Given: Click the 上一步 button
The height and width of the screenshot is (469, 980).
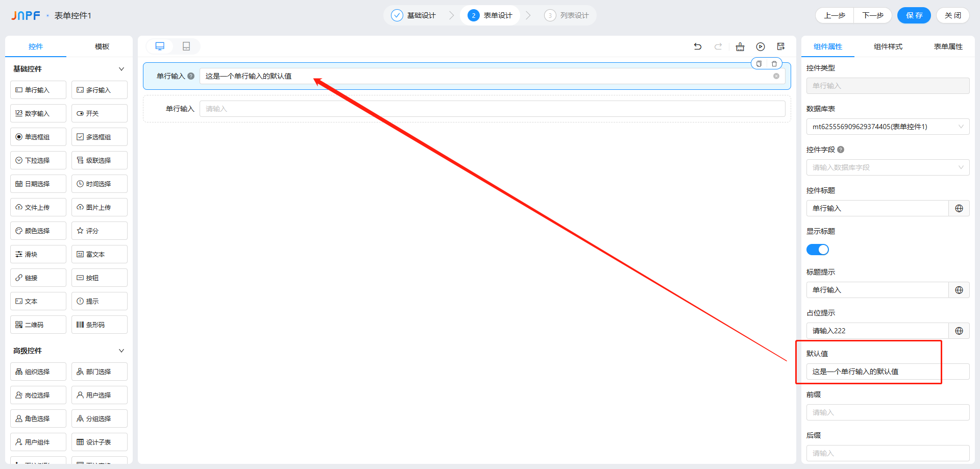Looking at the screenshot, I should point(835,15).
